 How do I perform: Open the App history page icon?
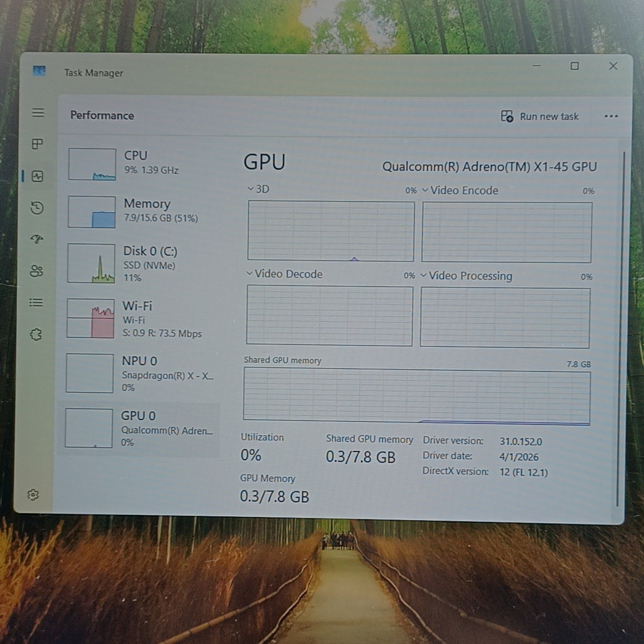36,208
